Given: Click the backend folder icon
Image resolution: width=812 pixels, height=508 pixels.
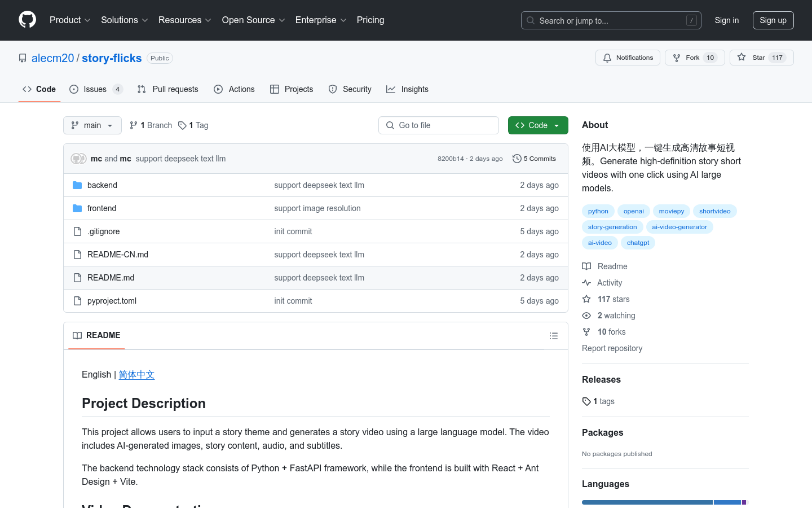Looking at the screenshot, I should (x=77, y=185).
